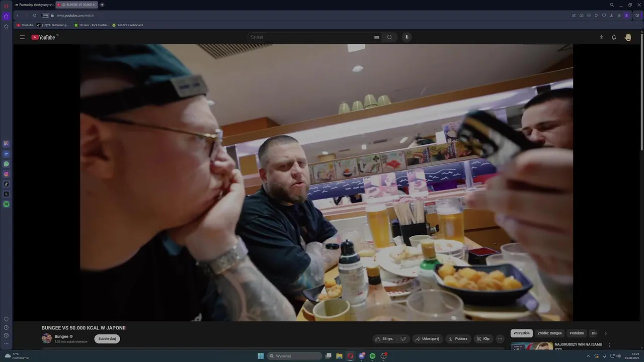
Task: Click the Klip scissors button
Action: [483, 339]
